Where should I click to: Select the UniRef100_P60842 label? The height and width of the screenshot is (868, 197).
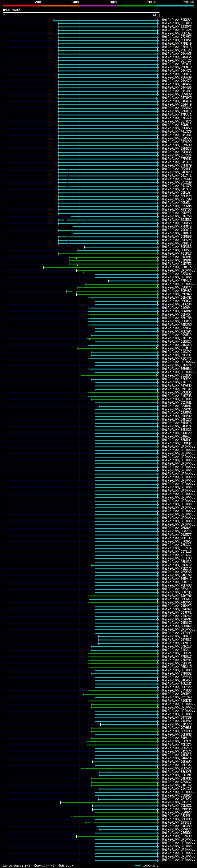[177, 626]
